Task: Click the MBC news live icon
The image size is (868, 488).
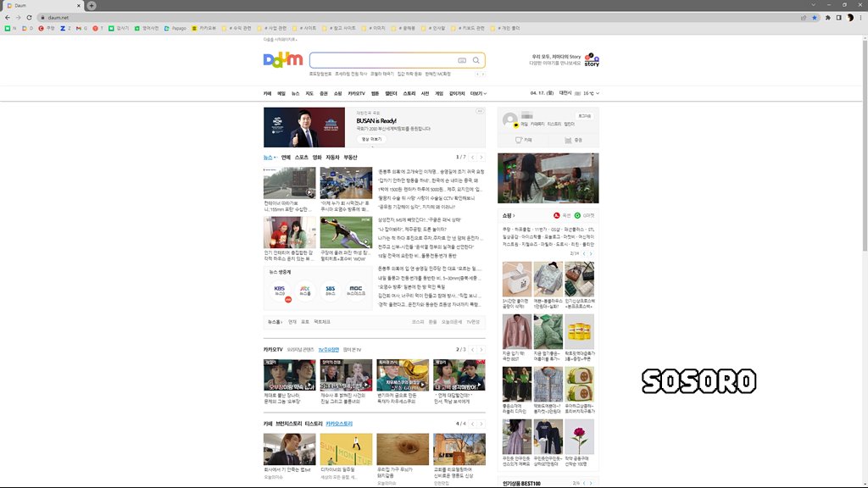Action: (x=356, y=290)
